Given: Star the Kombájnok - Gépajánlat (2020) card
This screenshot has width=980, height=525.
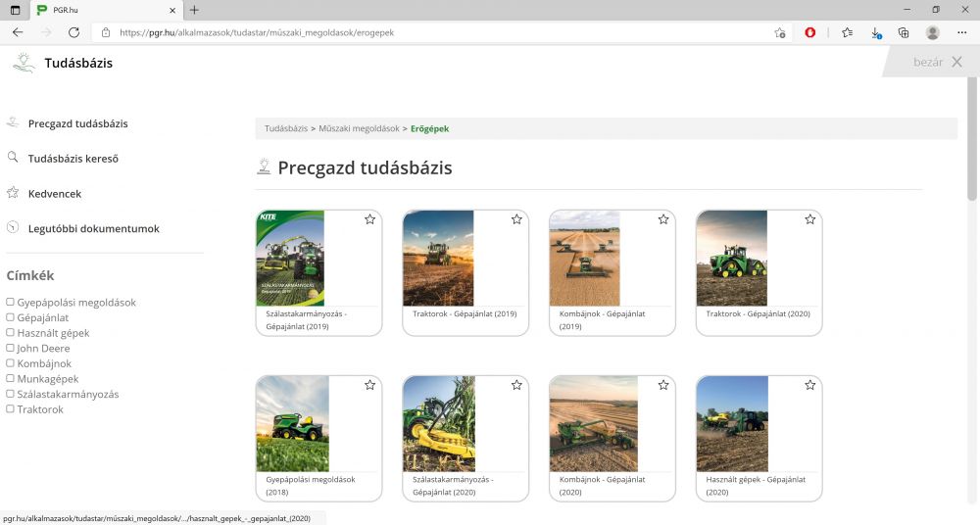Looking at the screenshot, I should coord(663,385).
